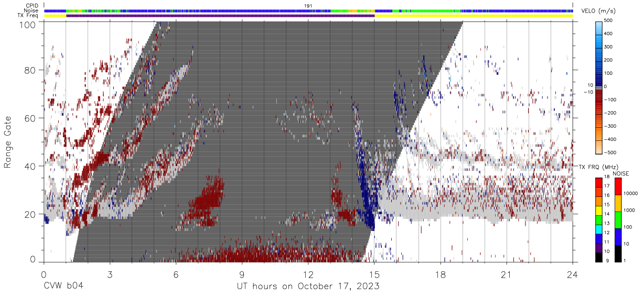
Task: Click x-axis tick label 3
Action: (x=110, y=274)
